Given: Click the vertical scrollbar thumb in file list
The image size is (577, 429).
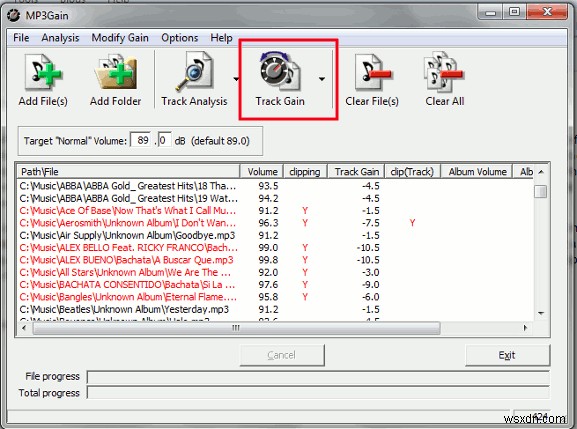Looking at the screenshot, I should coord(541,191).
